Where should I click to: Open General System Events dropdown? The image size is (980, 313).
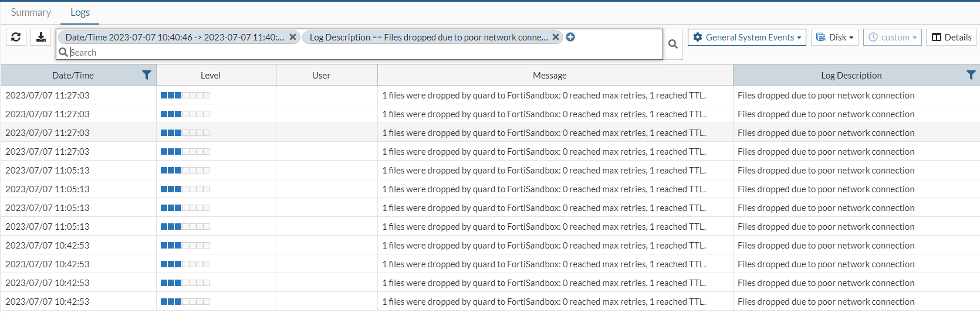[746, 37]
